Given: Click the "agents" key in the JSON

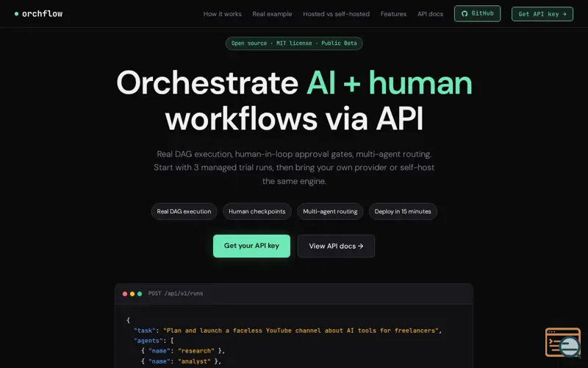Looking at the screenshot, I should pyautogui.click(x=148, y=341).
